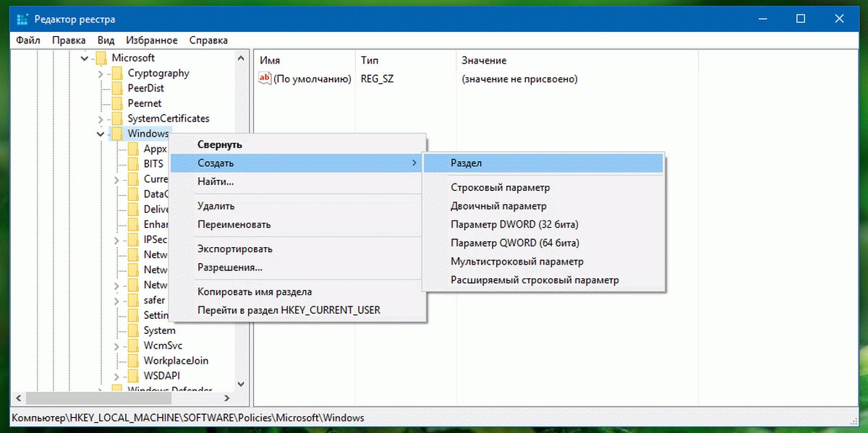Click the SystemCertificates folder icon
868x433 pixels.
(x=116, y=119)
